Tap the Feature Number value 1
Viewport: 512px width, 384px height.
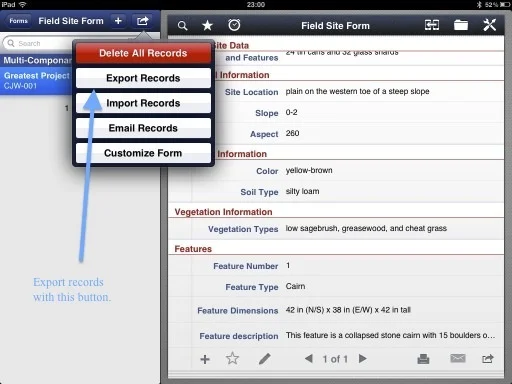tap(288, 265)
